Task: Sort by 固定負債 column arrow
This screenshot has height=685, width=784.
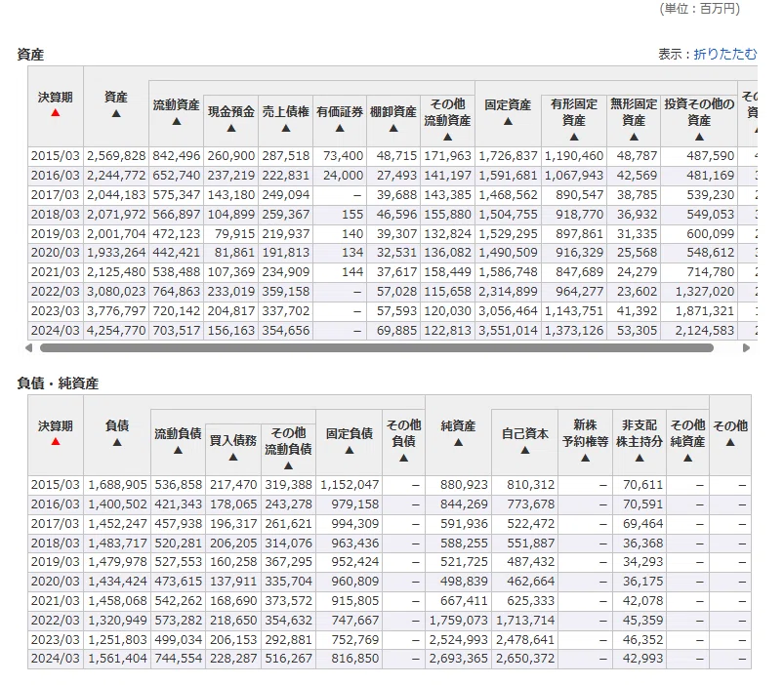Action: [350, 450]
